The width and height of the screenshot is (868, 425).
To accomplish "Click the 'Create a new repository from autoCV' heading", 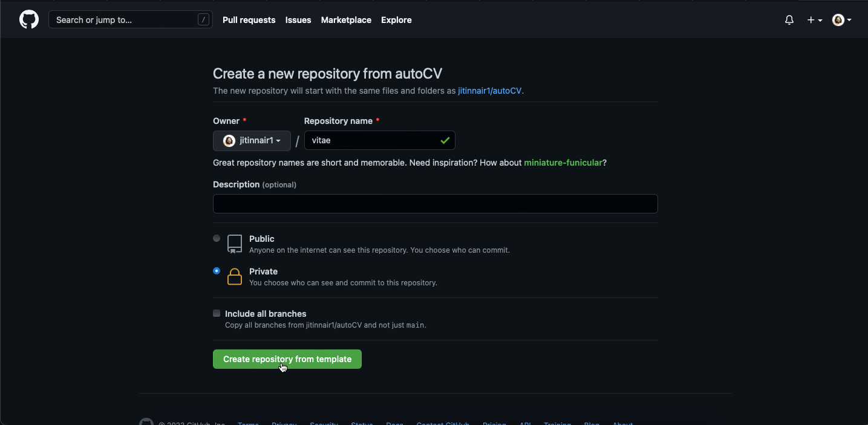I will click(328, 74).
